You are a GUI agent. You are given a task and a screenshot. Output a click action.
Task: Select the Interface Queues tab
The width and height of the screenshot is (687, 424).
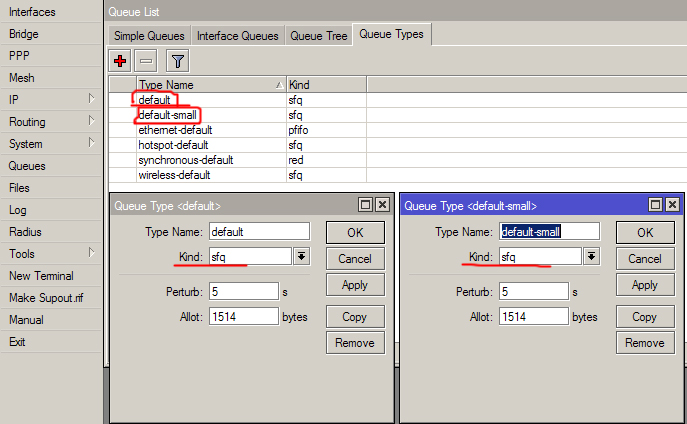(x=237, y=36)
